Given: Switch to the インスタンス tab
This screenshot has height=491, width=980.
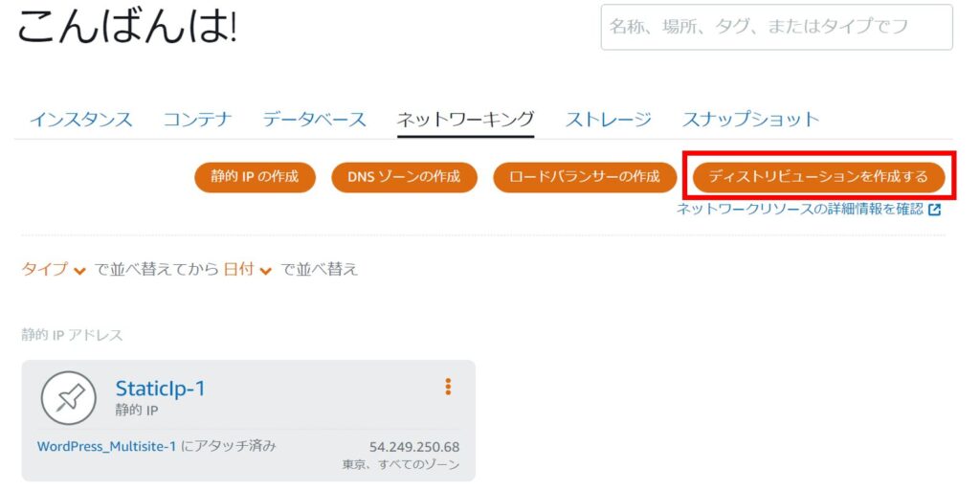Looking at the screenshot, I should point(80,120).
